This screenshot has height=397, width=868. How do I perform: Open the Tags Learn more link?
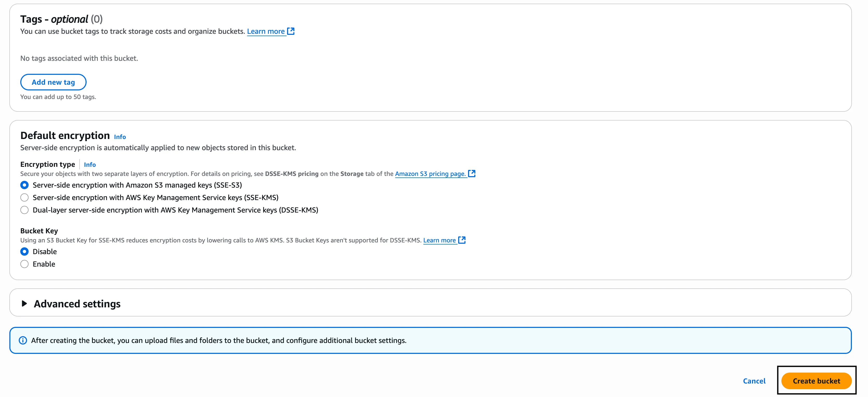click(x=266, y=31)
